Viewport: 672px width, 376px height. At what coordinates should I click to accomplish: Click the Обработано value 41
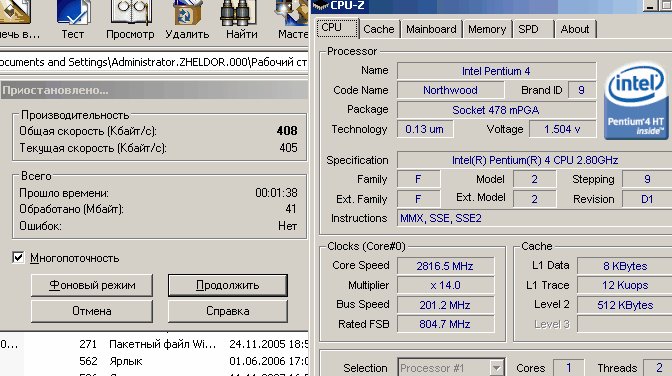[291, 209]
